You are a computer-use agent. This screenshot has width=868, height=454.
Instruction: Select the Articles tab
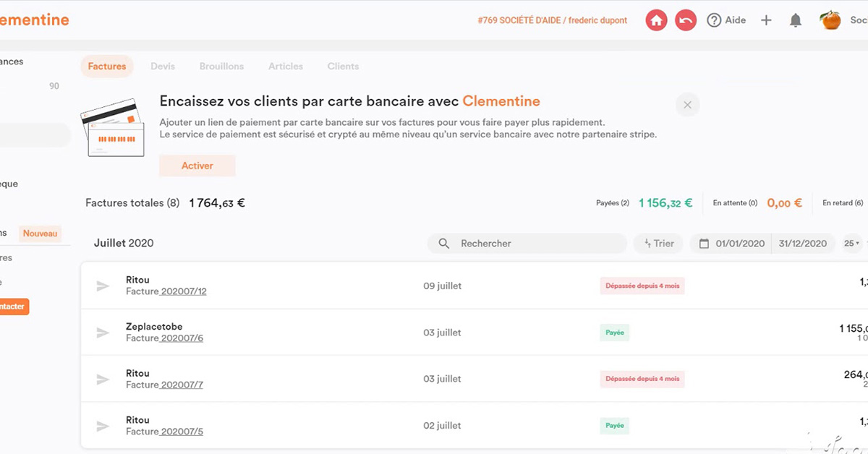286,66
